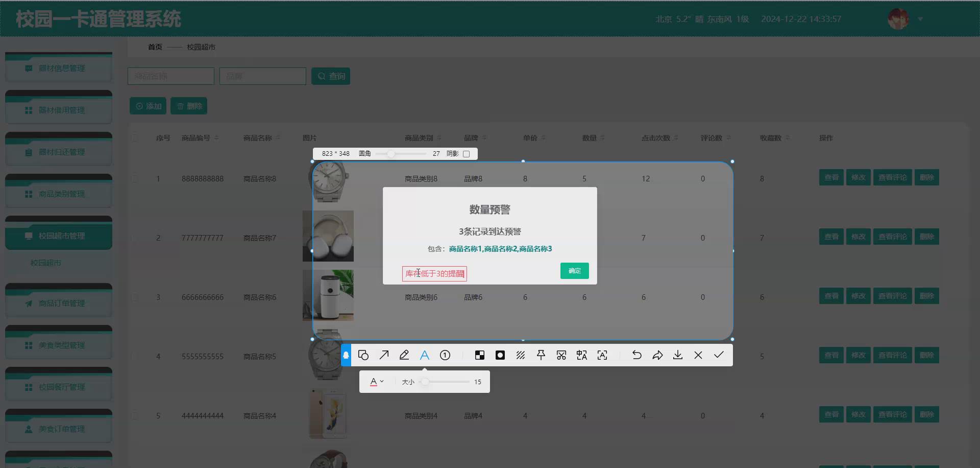
Task: Select the pencil freehand tool
Action: coord(404,355)
